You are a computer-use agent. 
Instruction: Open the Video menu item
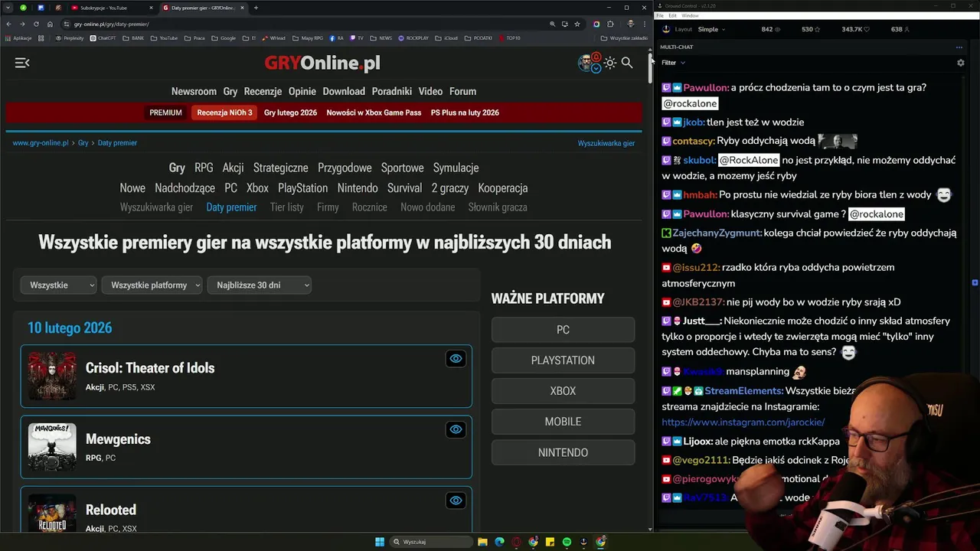point(430,91)
